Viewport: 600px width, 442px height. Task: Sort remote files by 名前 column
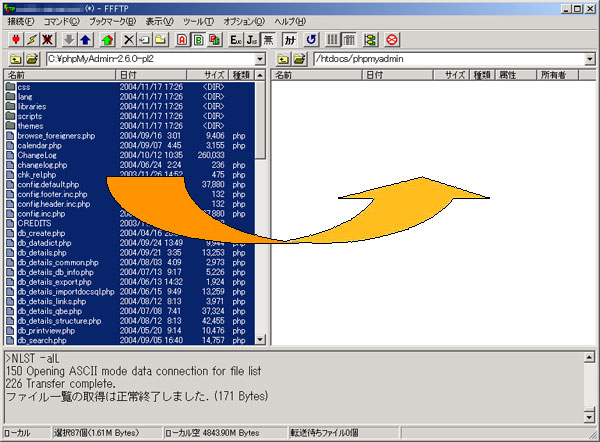coord(317,75)
